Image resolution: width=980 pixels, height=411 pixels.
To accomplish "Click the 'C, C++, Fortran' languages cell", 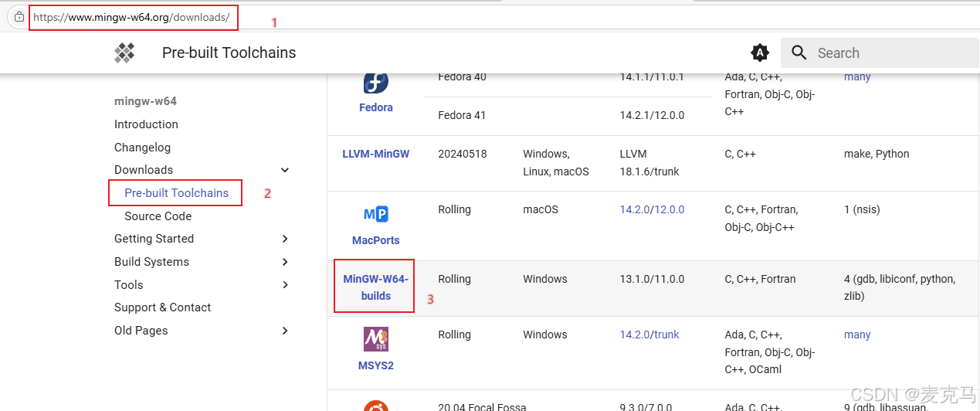I will coord(760,279).
